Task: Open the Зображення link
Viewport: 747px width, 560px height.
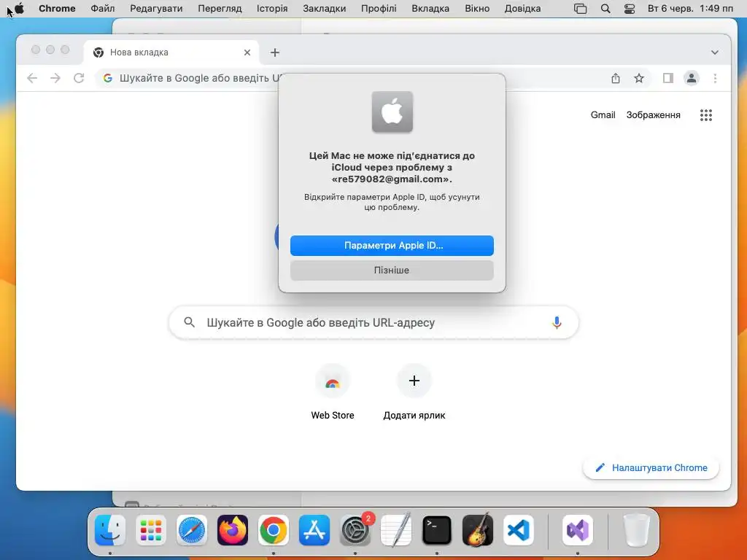Action: coord(653,114)
